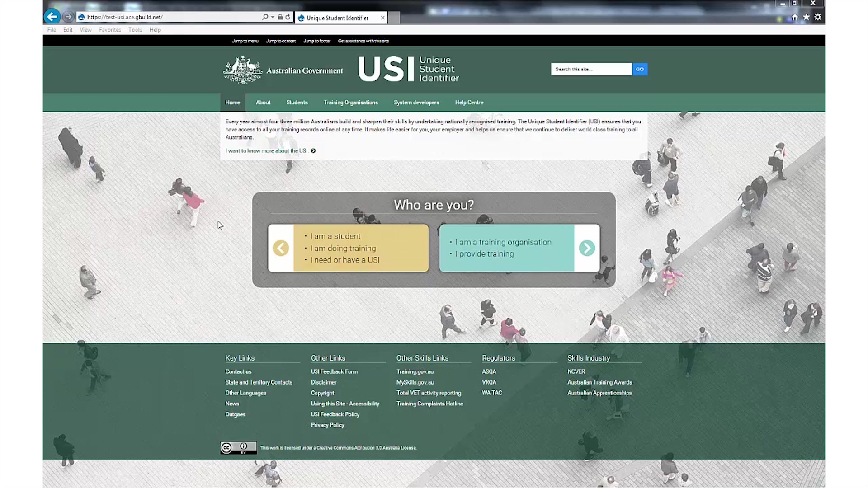Open the Favorites menu
Viewport: 868px width, 488px height.
click(110, 30)
